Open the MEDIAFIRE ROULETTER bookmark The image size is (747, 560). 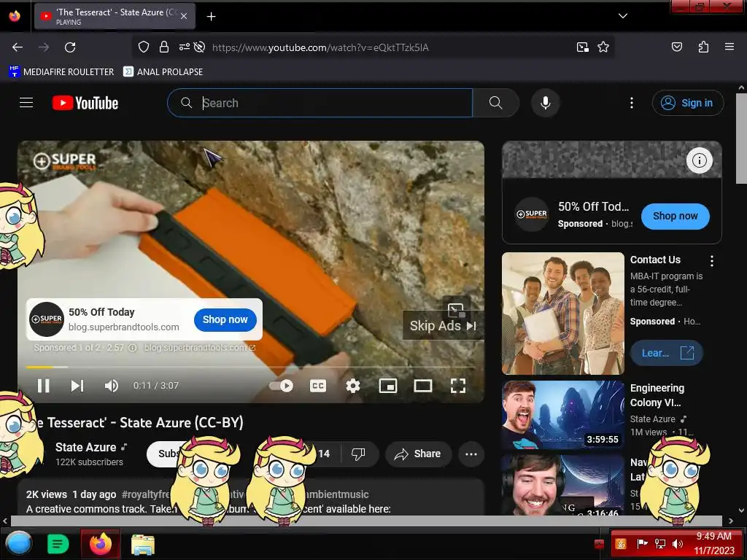coord(61,71)
